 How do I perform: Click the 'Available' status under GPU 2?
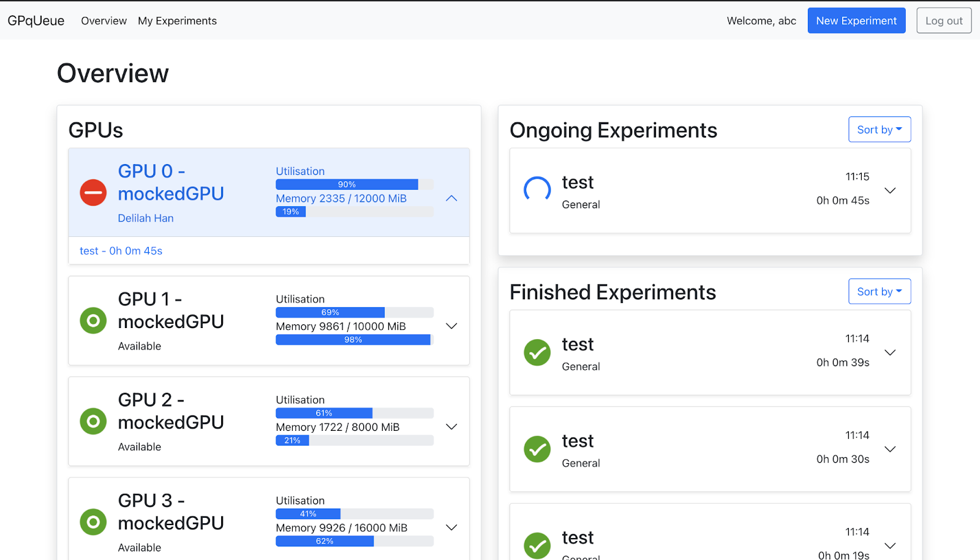point(140,447)
